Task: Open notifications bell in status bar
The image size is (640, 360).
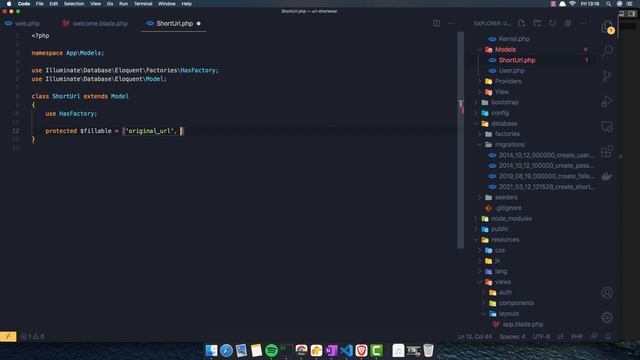Action: click(608, 336)
